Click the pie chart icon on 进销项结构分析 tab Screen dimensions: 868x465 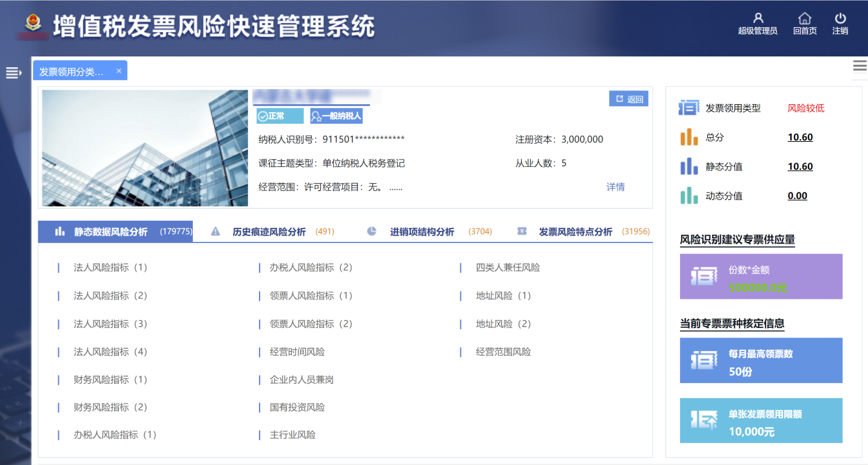pos(372,231)
